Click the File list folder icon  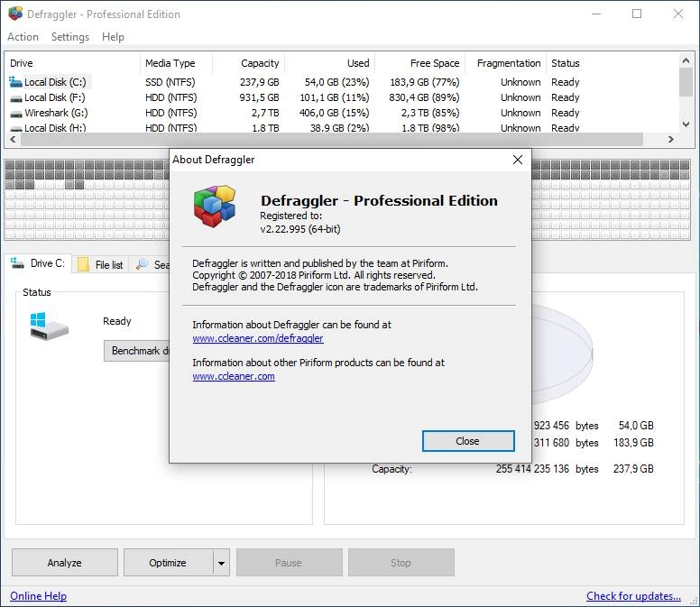(x=83, y=264)
